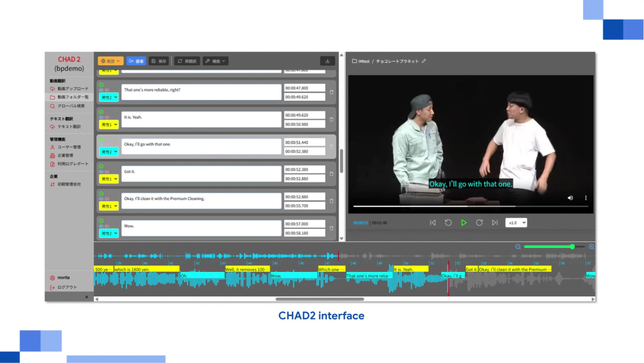Play the "That one's more reliable, right?" segment
This screenshot has width=644, height=363.
coord(101,85)
